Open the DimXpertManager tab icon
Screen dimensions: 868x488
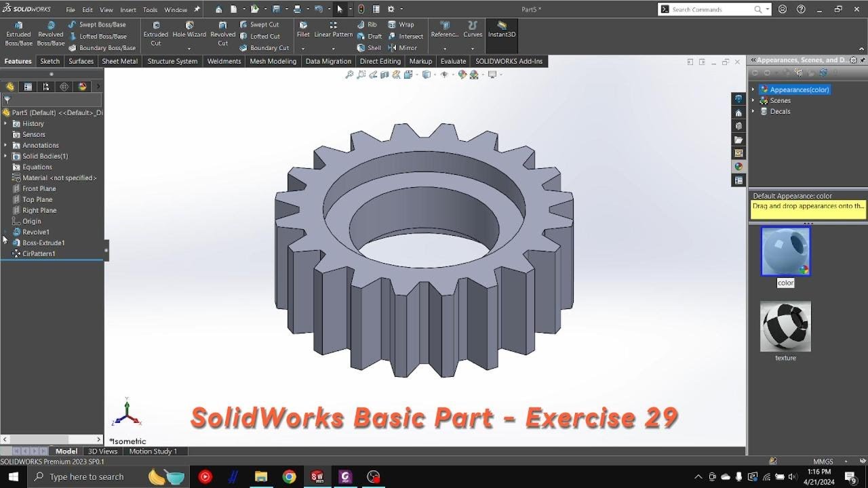pos(64,87)
